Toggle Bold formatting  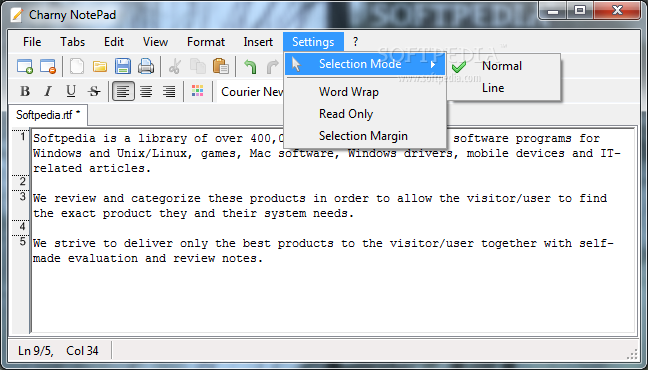25,91
